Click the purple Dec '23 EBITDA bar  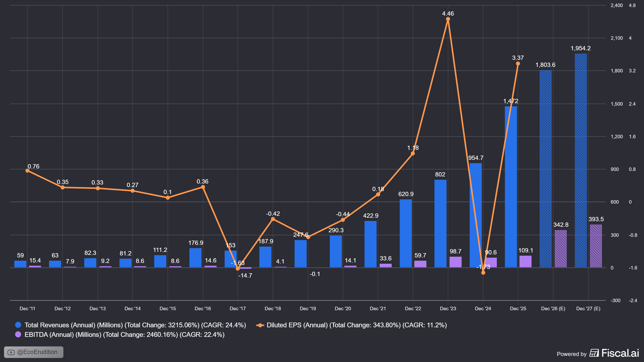456,262
